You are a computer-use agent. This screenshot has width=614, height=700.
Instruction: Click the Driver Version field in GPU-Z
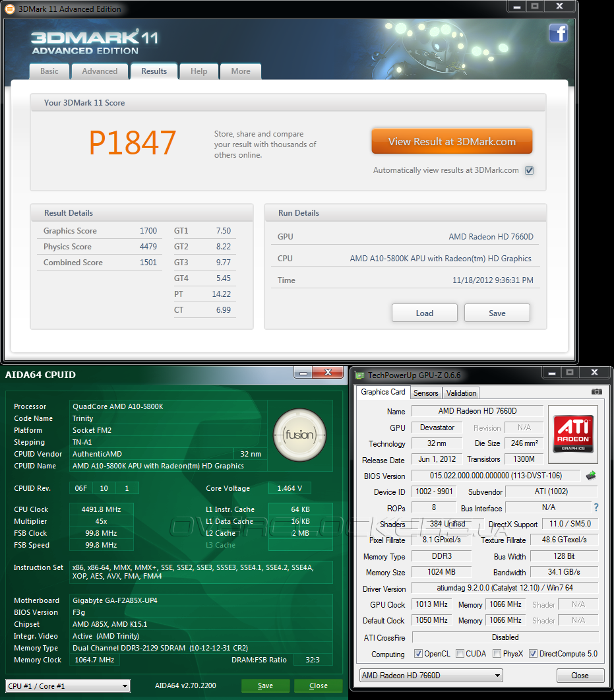[x=505, y=587]
